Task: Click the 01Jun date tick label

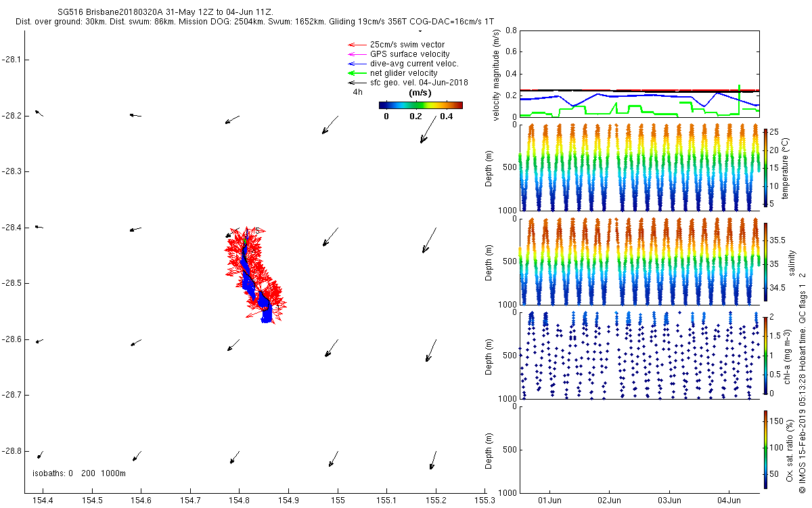Action: (549, 501)
